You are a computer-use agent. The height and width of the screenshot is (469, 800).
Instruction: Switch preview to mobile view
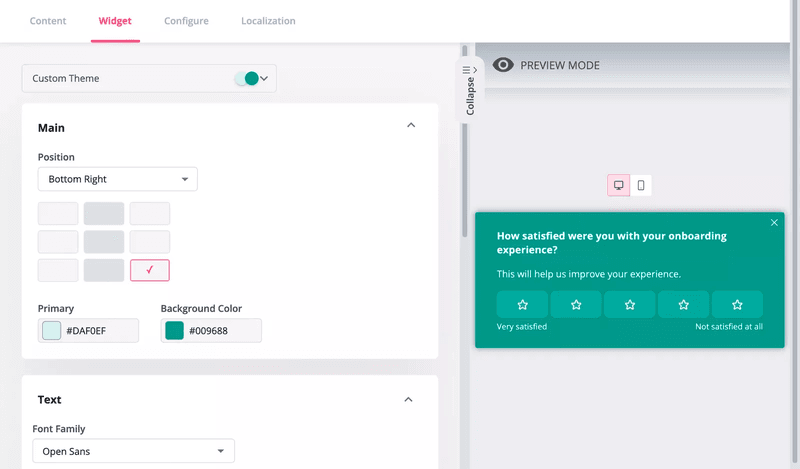point(641,185)
